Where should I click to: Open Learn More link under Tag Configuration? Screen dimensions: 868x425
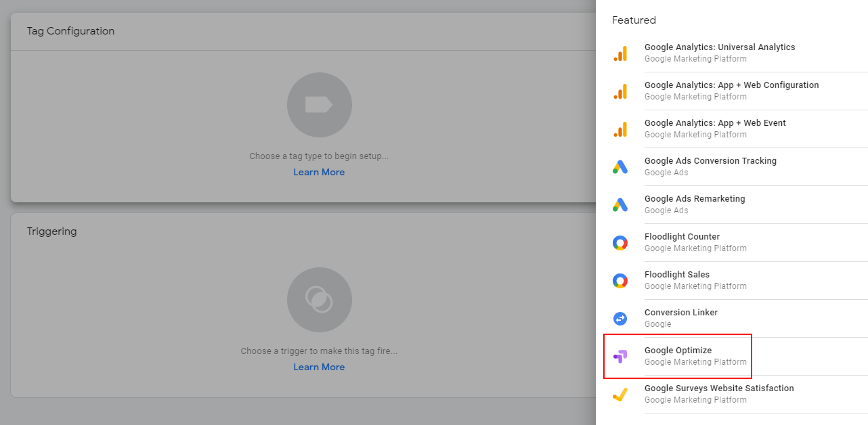[x=319, y=173]
